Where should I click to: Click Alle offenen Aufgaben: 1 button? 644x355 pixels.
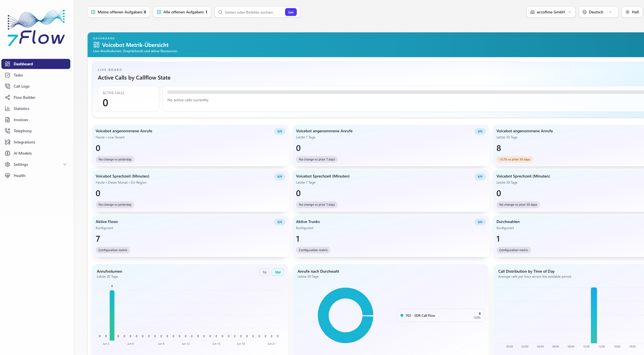[x=182, y=12]
